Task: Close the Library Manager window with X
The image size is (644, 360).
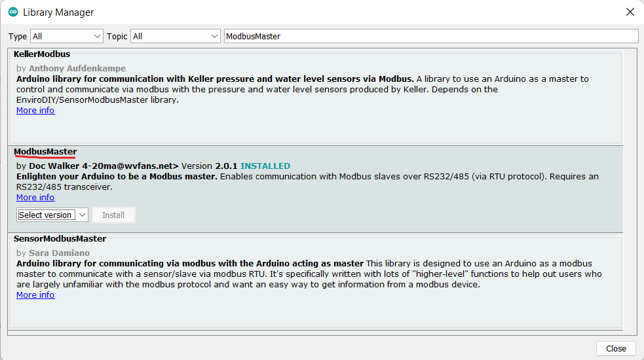Action: coord(630,12)
